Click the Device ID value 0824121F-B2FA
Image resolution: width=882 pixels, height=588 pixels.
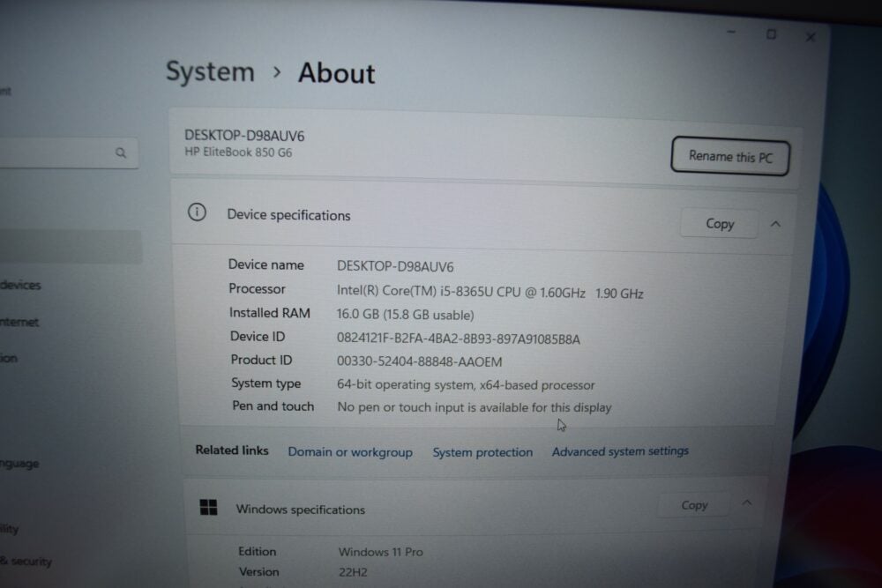click(x=458, y=339)
